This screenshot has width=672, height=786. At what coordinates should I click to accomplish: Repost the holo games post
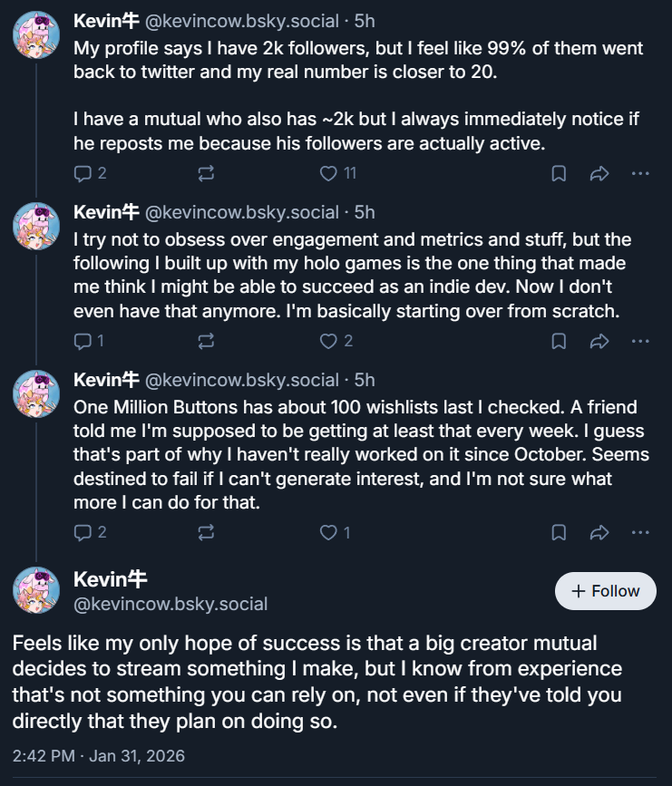tap(206, 341)
